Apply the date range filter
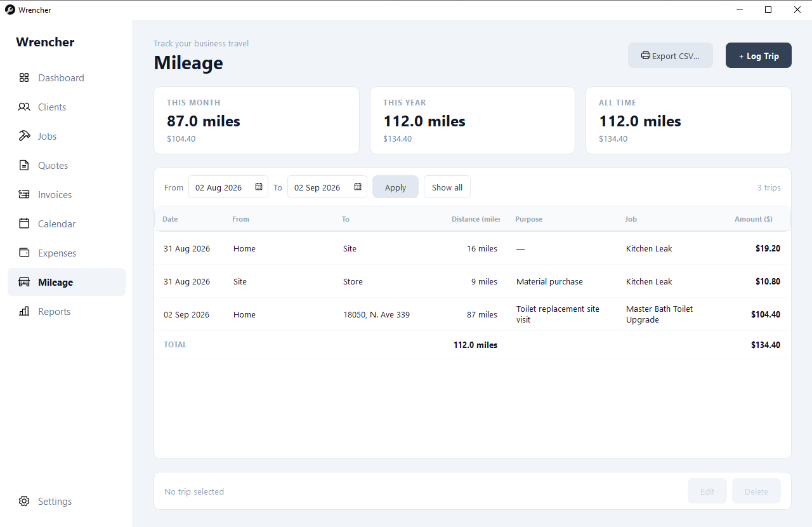The height and width of the screenshot is (527, 812). click(395, 187)
